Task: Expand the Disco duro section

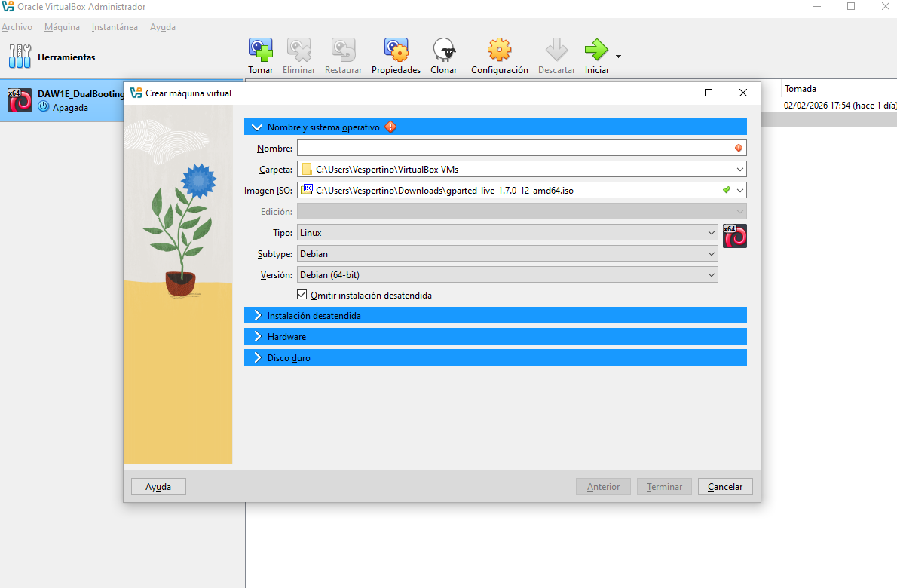Action: (x=257, y=357)
